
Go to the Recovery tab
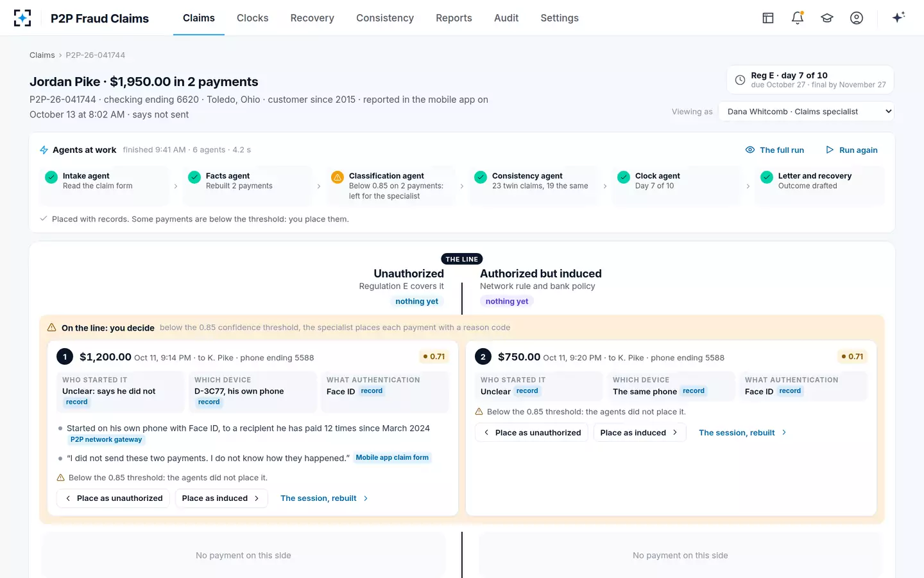pyautogui.click(x=312, y=18)
